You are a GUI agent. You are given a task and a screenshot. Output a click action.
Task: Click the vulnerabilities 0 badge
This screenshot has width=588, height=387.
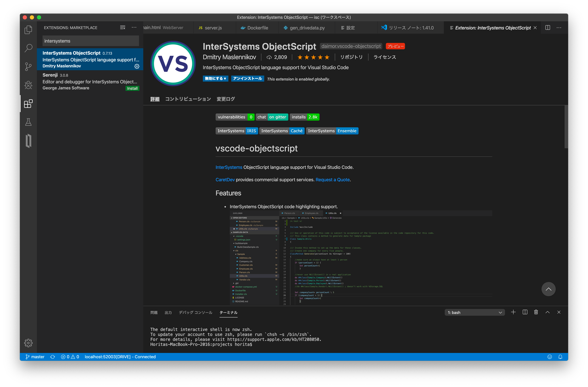[235, 117]
